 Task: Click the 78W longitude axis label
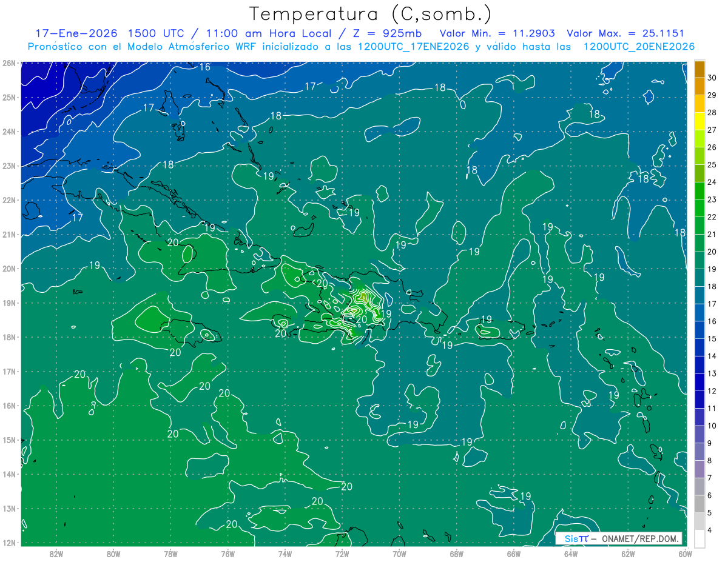170,553
